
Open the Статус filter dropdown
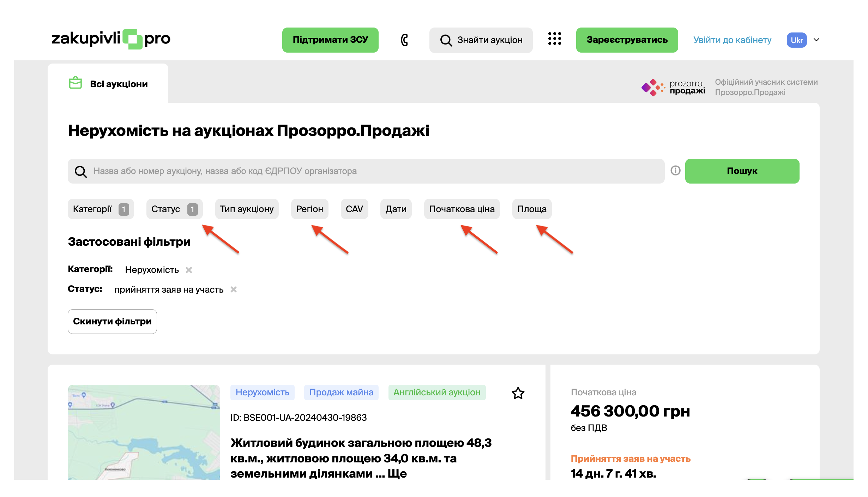point(174,209)
